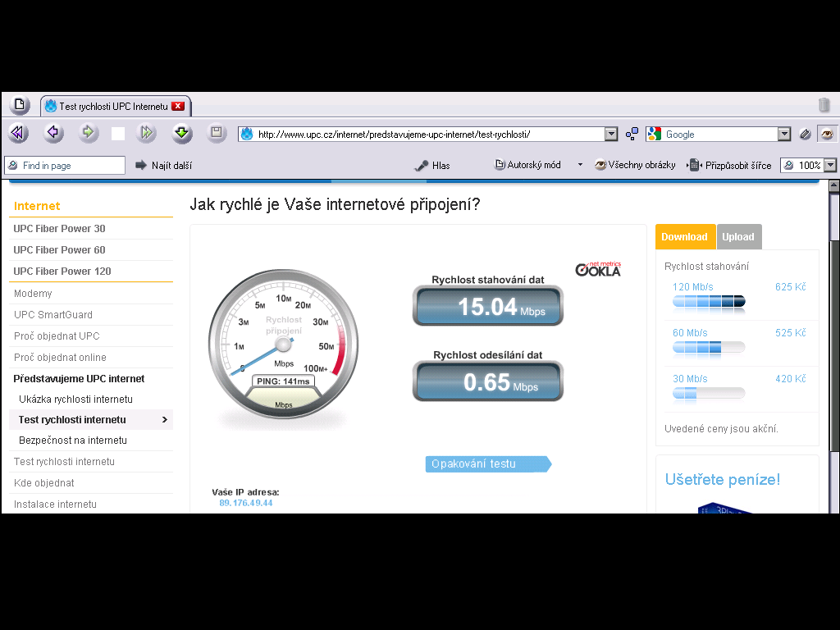Image resolution: width=840 pixels, height=630 pixels.
Task: Switch to the Upload tab
Action: (738, 237)
